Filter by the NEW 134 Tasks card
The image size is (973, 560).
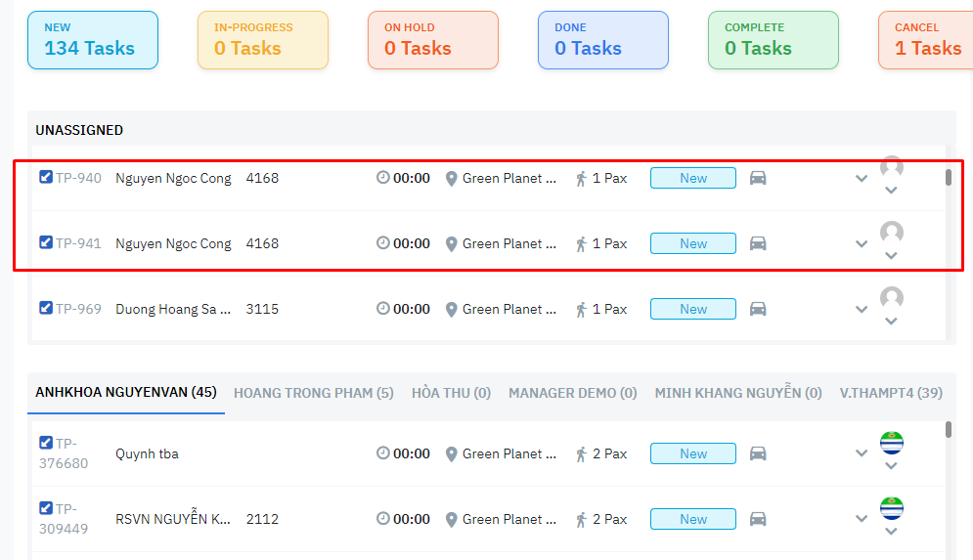[x=93, y=40]
